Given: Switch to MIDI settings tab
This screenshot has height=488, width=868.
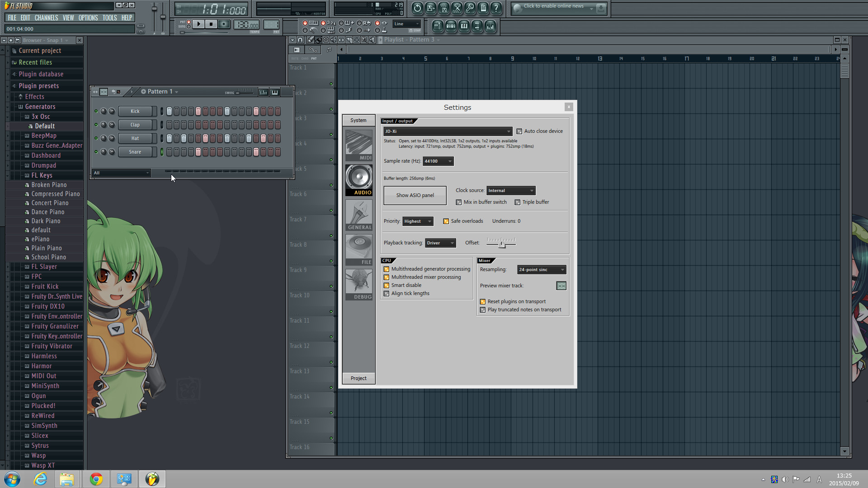Looking at the screenshot, I should click(359, 145).
